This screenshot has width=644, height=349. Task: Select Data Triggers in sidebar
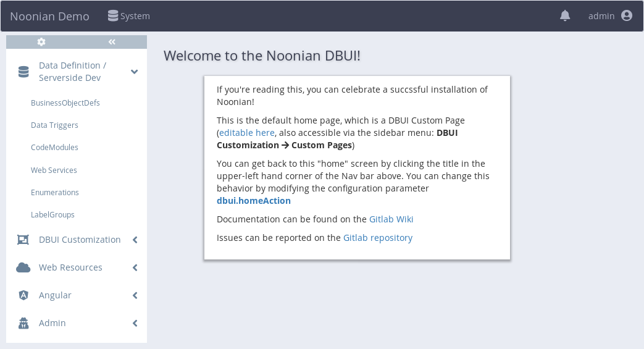click(54, 125)
